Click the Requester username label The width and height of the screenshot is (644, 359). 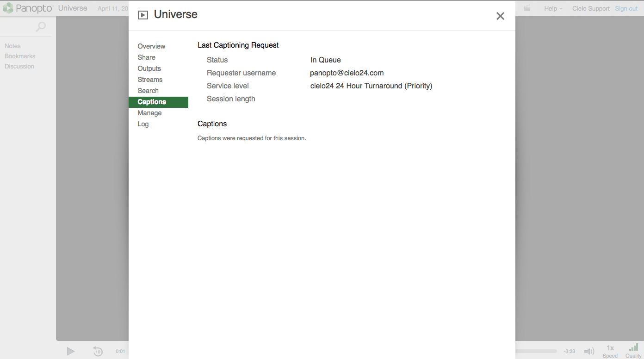[241, 73]
